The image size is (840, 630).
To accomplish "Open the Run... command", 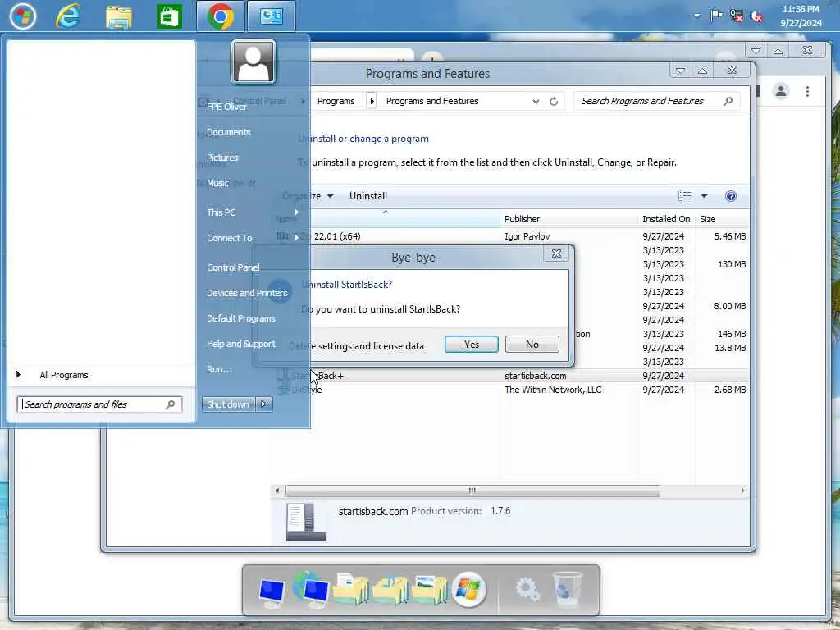I will click(x=219, y=369).
